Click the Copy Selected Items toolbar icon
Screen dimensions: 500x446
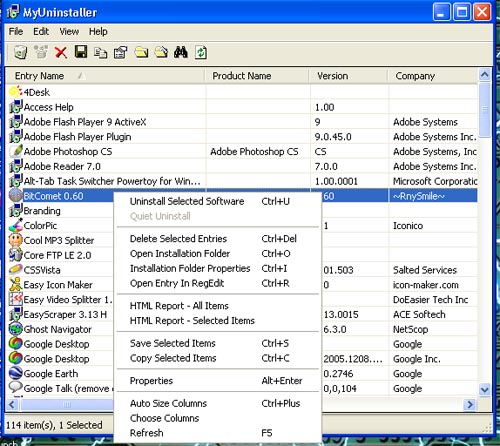[100, 53]
